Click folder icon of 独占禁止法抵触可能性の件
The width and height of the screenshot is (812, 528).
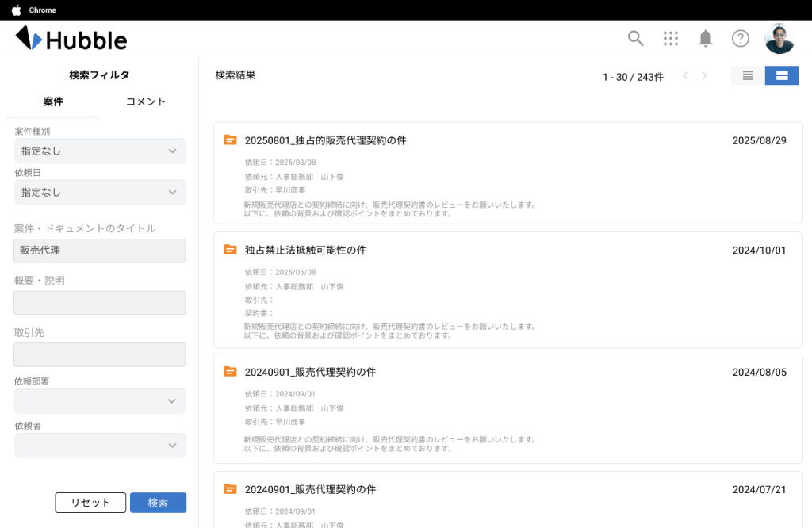231,250
